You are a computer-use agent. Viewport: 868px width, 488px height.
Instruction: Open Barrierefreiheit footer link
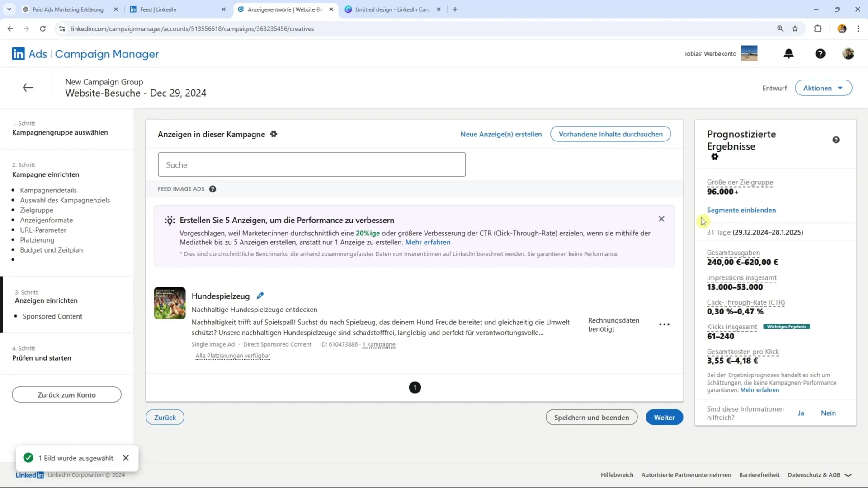pos(759,475)
